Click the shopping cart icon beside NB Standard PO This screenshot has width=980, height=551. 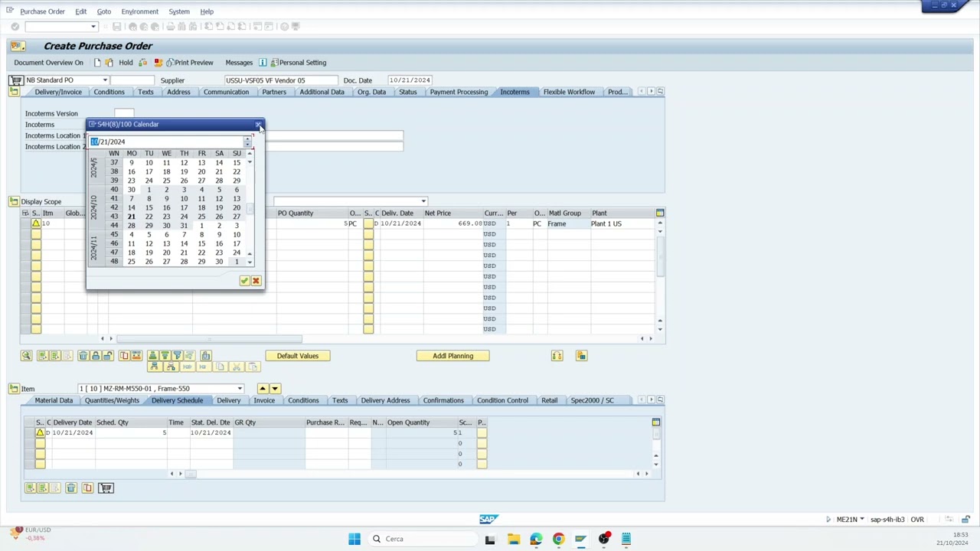(16, 80)
